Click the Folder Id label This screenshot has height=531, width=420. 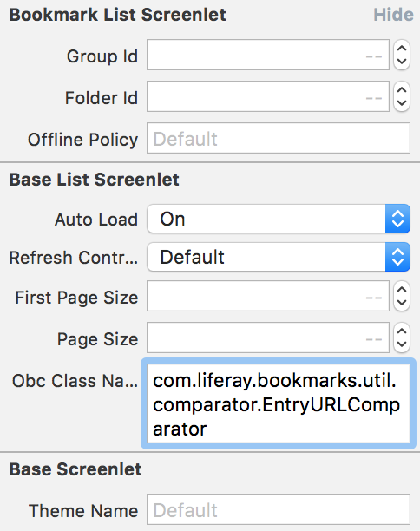[x=102, y=98]
